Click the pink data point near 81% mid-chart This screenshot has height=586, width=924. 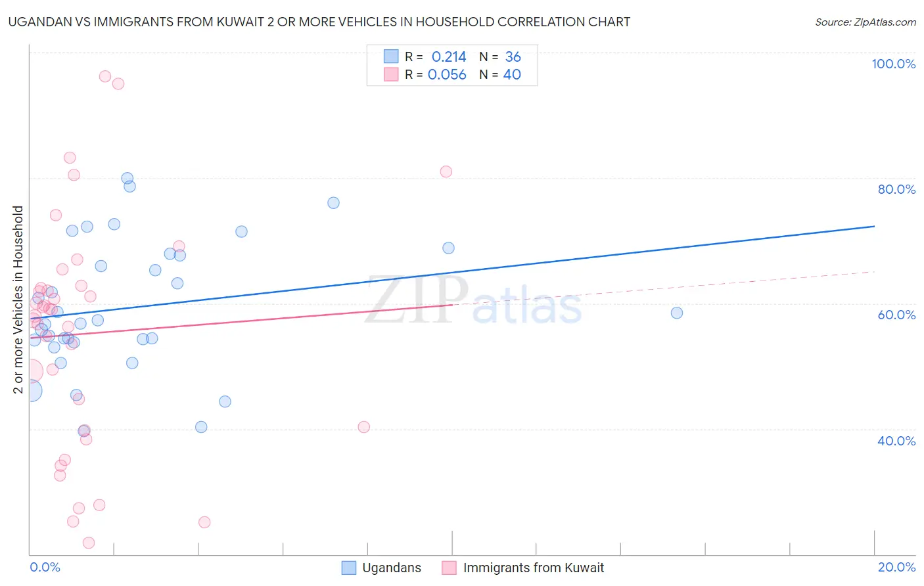point(446,171)
